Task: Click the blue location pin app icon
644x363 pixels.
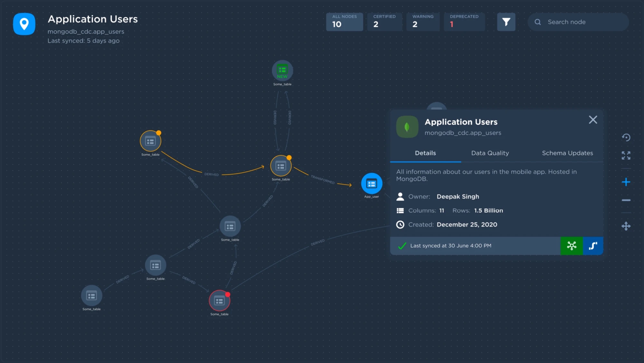Action: click(x=24, y=24)
